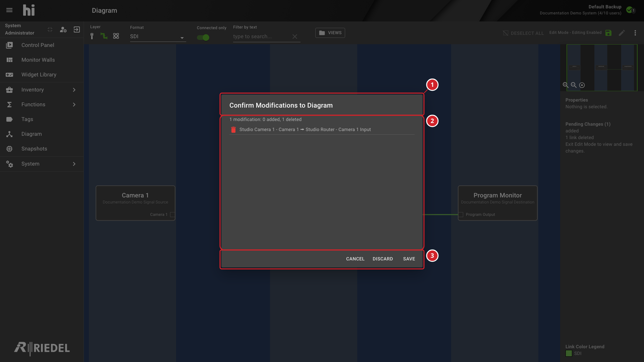644x362 pixels.
Task: Click the Default Backup label
Action: (605, 7)
